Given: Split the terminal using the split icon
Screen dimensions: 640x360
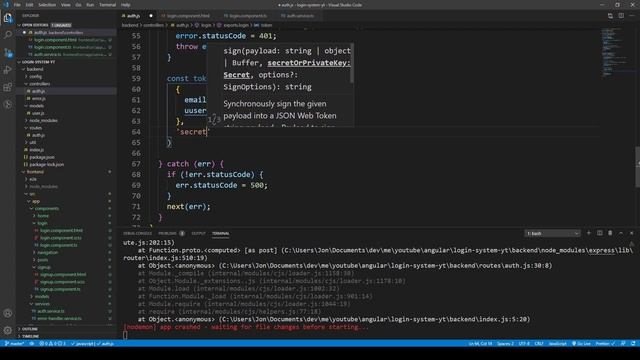Looking at the screenshot, I should (x=600, y=233).
